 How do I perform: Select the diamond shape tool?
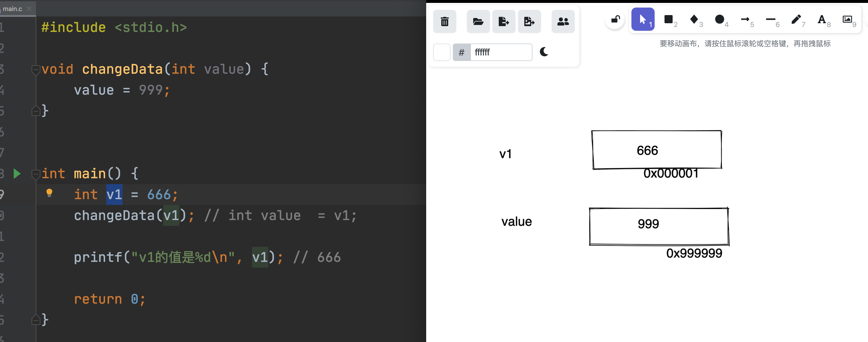point(694,19)
